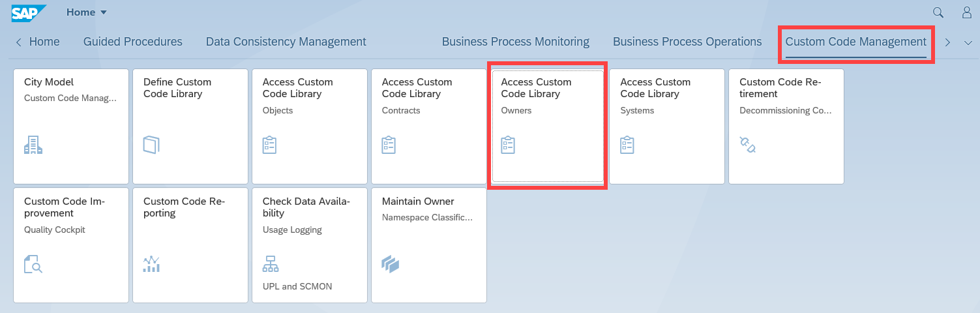
Task: Open Maintain Owner tile title
Action: (418, 201)
